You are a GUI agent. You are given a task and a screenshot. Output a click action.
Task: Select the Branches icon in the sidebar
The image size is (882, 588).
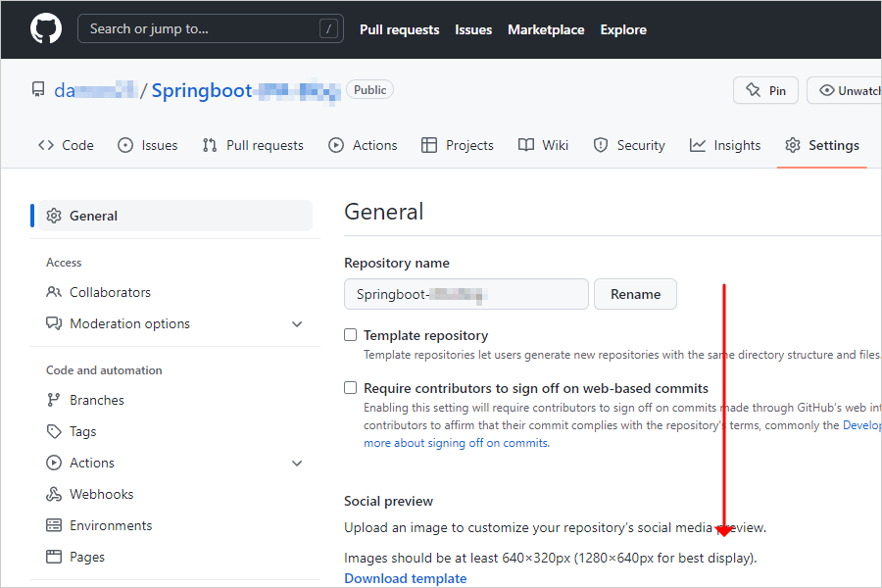pyautogui.click(x=56, y=400)
